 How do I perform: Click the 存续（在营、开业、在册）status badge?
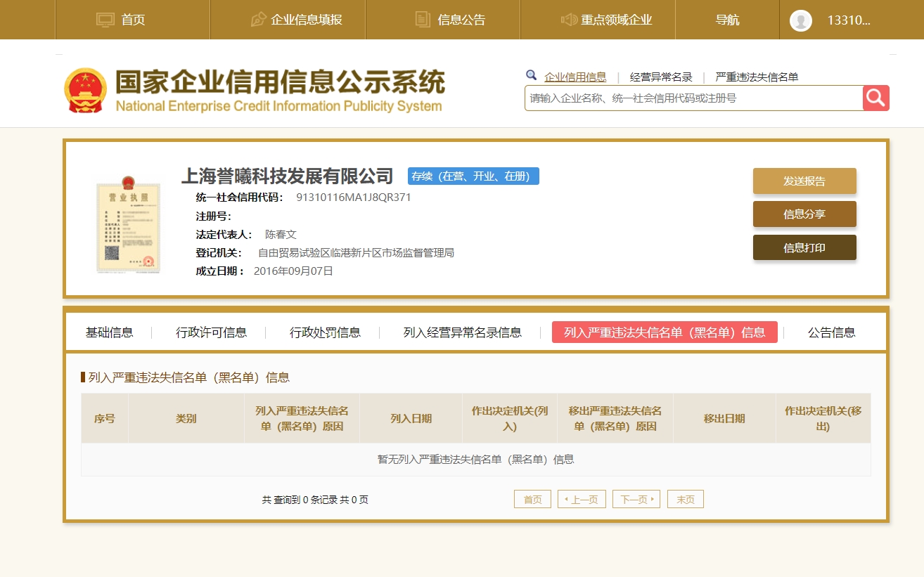473,176
